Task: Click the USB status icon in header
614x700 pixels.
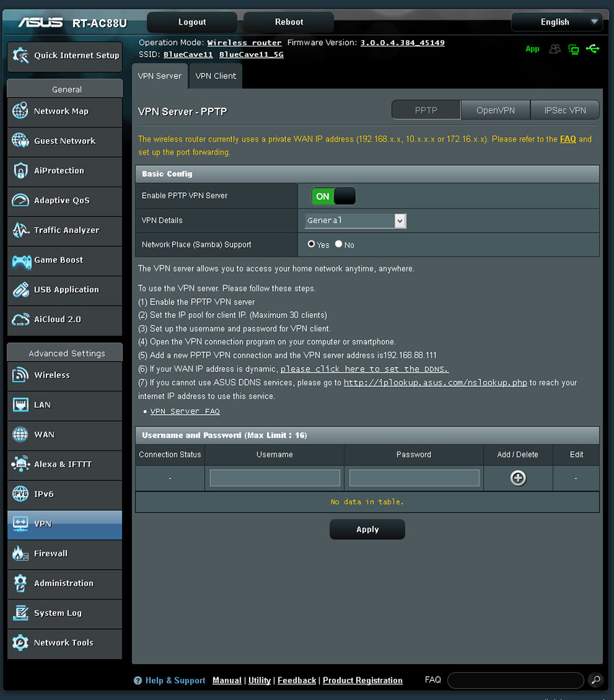Action: pos(593,48)
